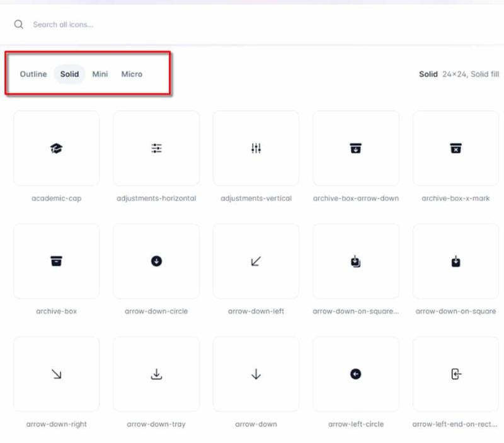
Task: Click the arrow-down-right icon
Action: 56,374
